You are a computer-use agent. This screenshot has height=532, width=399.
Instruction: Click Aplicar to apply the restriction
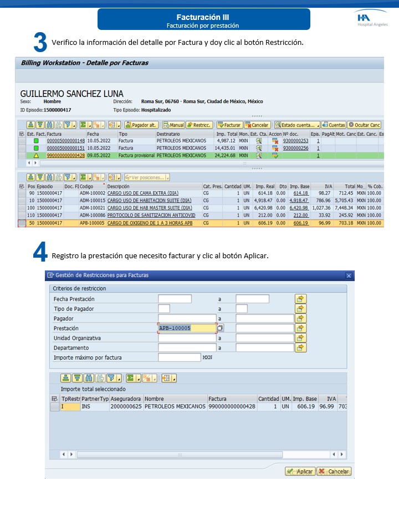300,472
